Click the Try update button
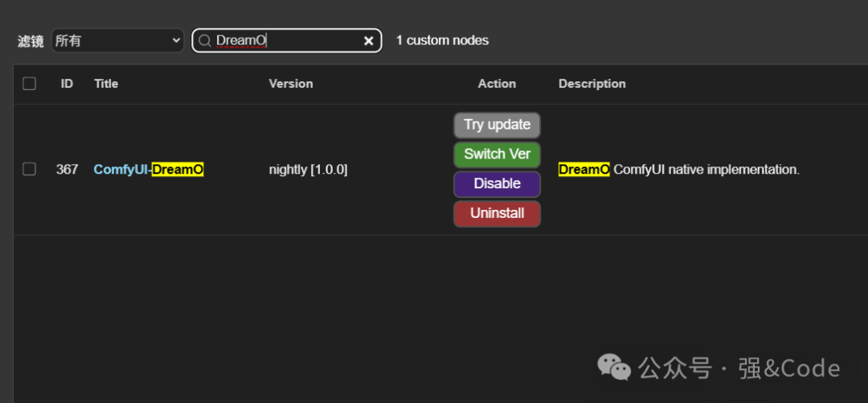Viewport: 868px width, 403px height. point(497,125)
